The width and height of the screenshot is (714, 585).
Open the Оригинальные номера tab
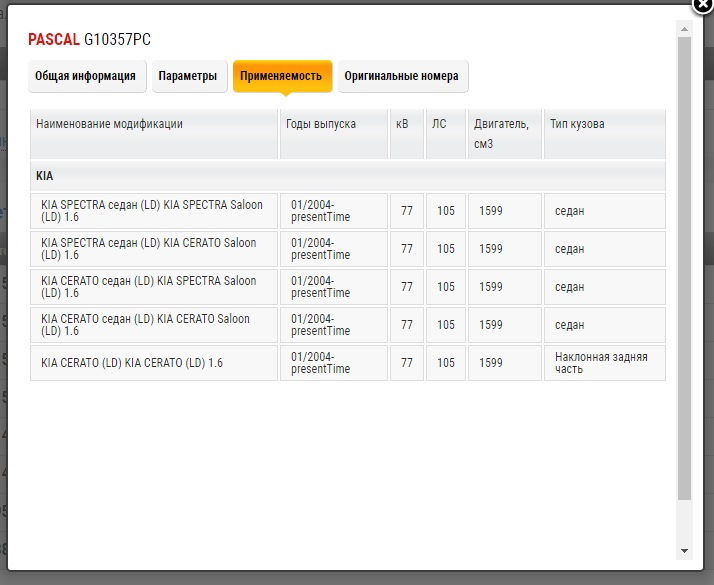point(403,76)
